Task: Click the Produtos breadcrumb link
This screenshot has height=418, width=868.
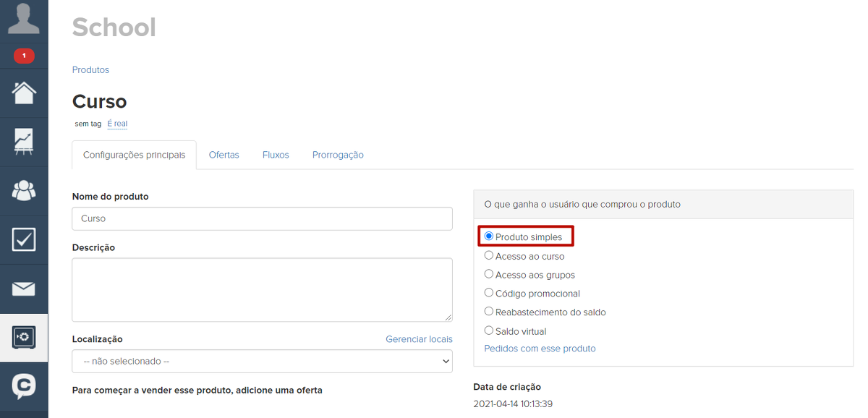Action: pyautogui.click(x=90, y=70)
